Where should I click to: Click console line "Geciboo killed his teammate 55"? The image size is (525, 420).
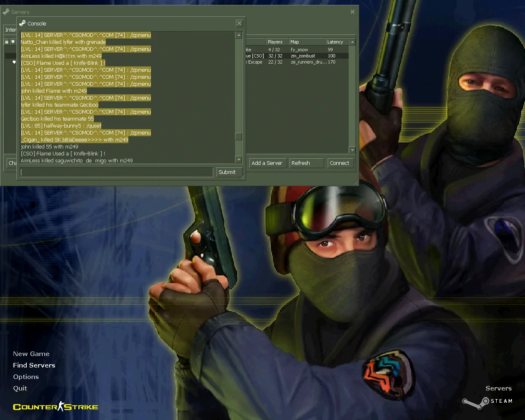point(57,119)
